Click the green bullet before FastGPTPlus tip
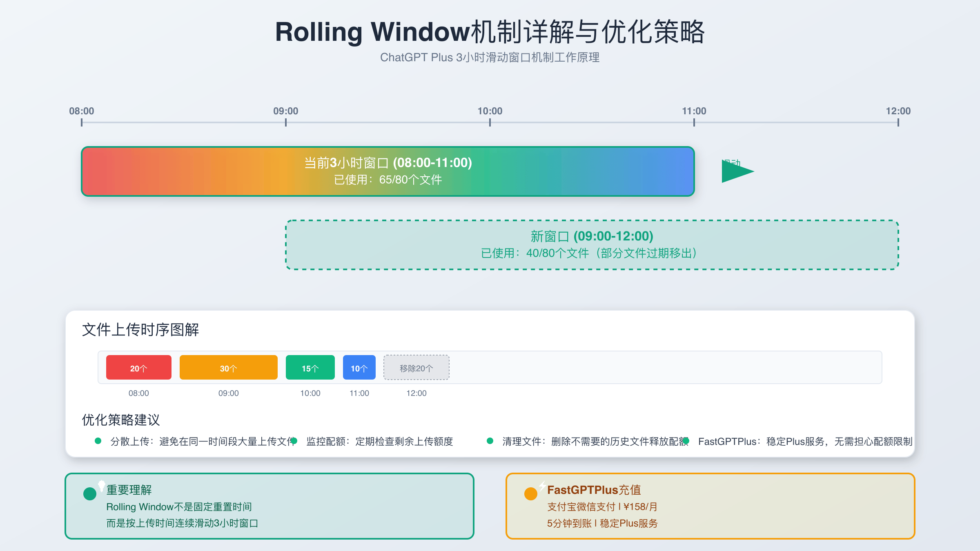Image resolution: width=980 pixels, height=551 pixels. [686, 441]
